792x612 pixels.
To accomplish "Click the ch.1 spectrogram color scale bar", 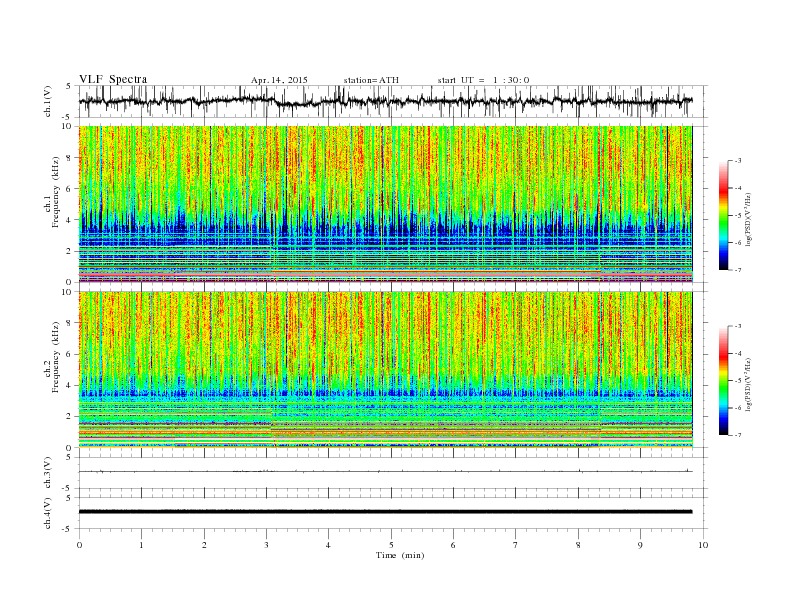I will click(723, 215).
